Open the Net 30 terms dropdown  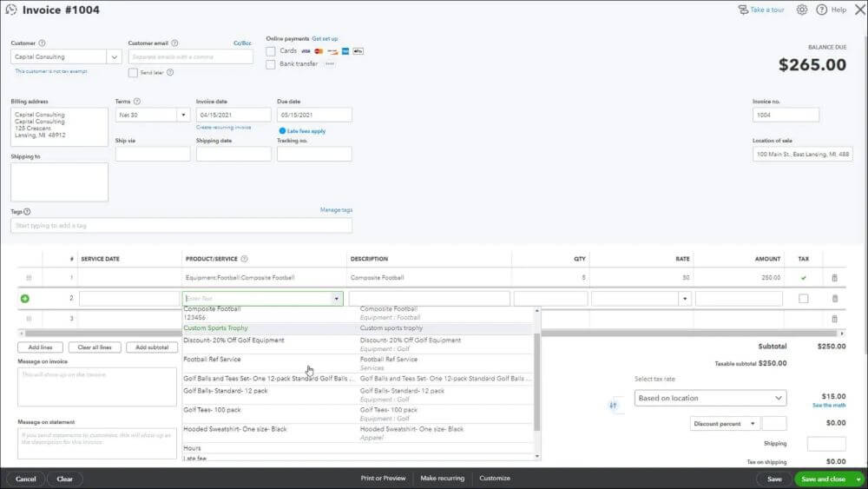(183, 116)
